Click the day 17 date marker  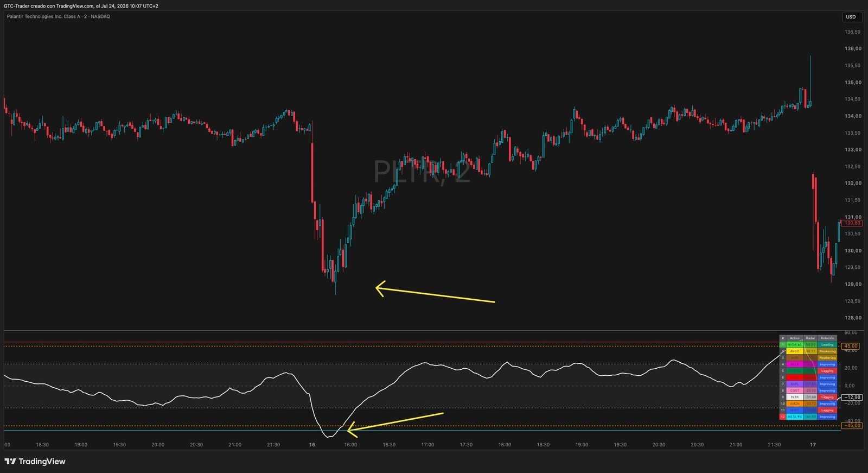[x=813, y=445]
